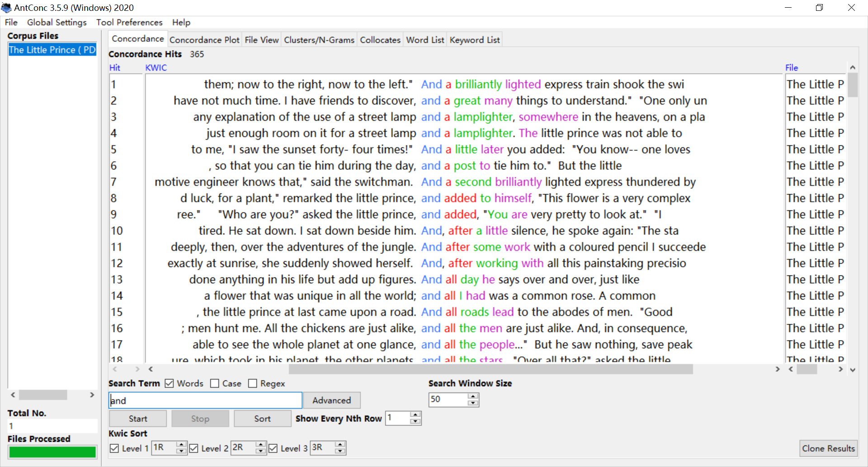Open the Global Settings menu
This screenshot has height=467, width=868.
tap(57, 22)
